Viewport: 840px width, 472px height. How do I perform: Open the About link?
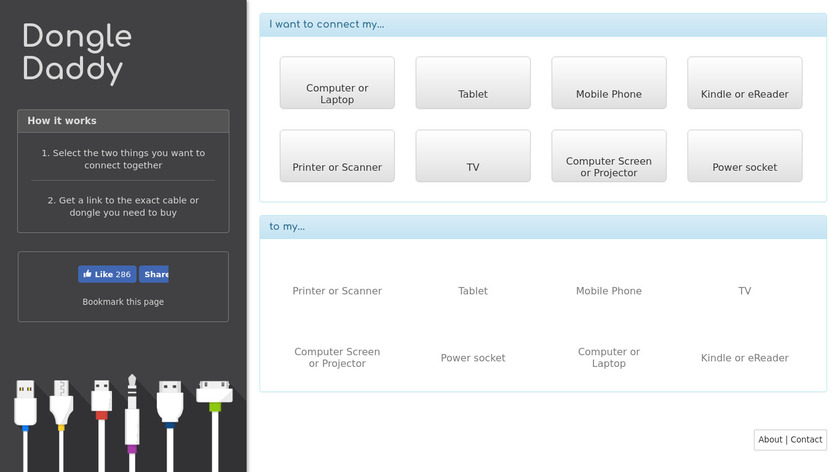click(770, 439)
